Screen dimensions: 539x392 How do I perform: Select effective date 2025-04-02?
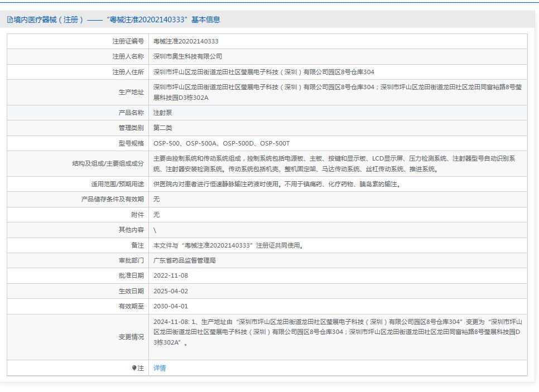coord(171,291)
